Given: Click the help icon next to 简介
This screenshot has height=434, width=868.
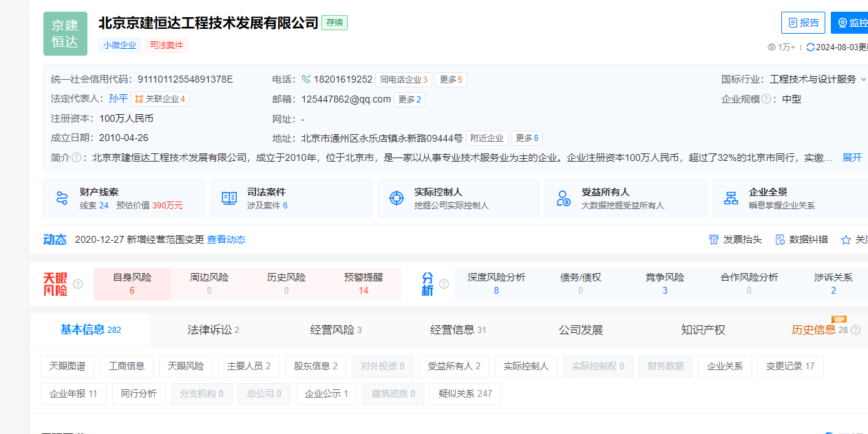Looking at the screenshot, I should tap(76, 158).
